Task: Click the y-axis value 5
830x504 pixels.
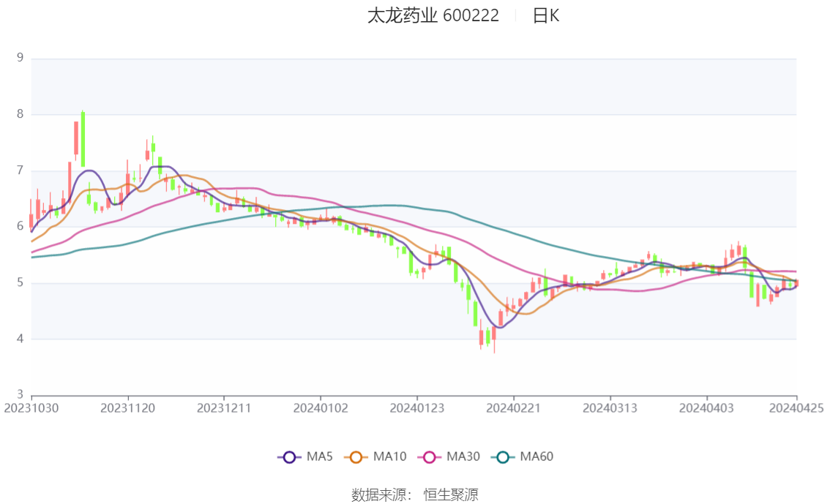Action: [x=20, y=282]
